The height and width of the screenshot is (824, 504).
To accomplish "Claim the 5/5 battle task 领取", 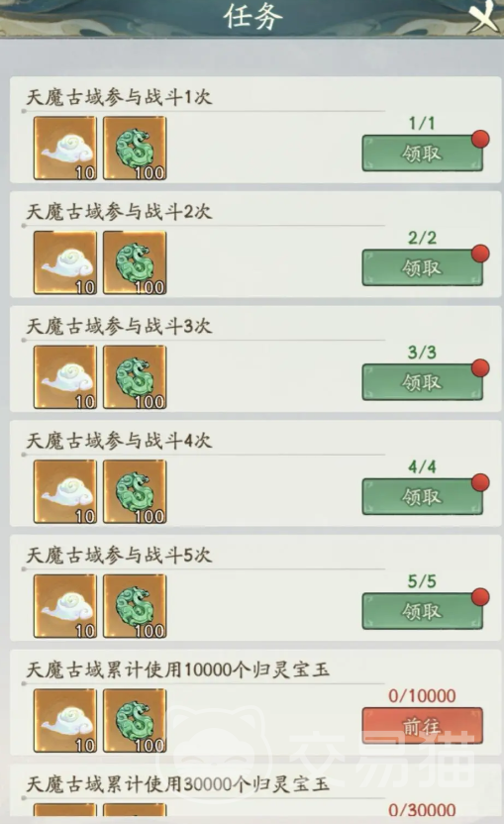I will point(422,612).
